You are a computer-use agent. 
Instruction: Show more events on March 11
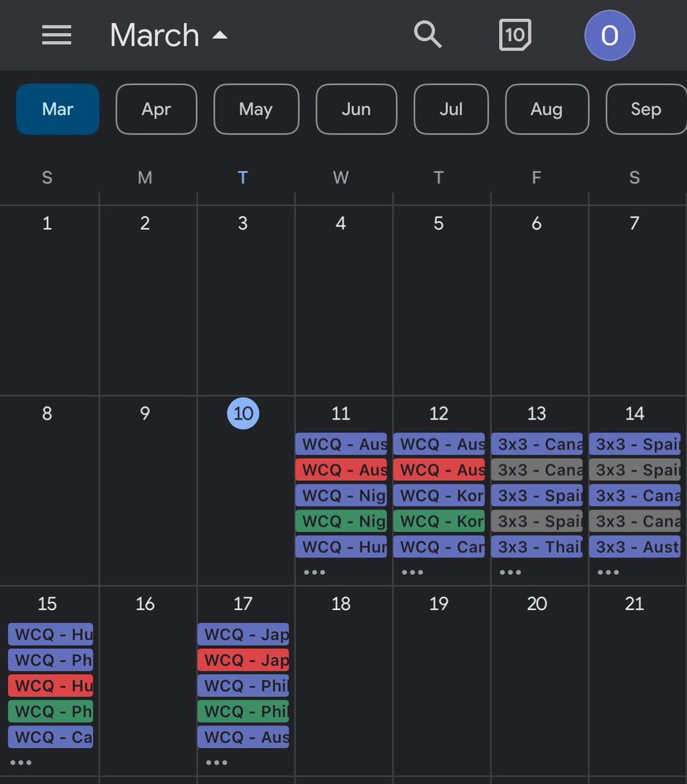314,572
